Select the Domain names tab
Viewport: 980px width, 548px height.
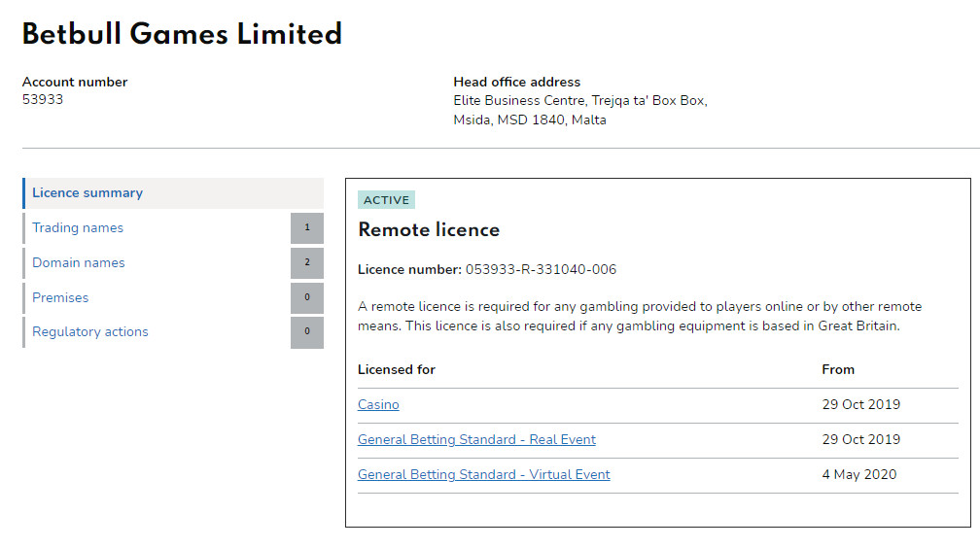tap(79, 263)
